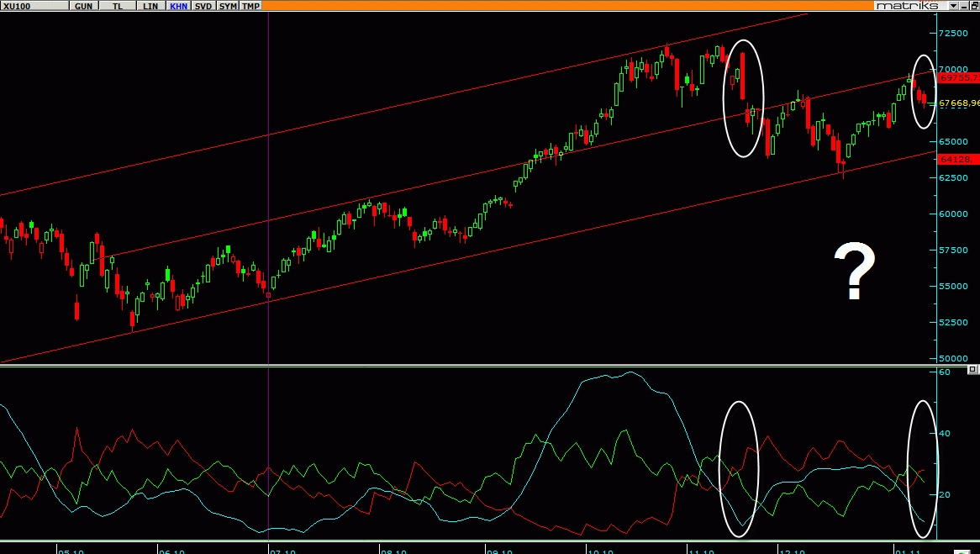Image resolution: width=980 pixels, height=554 pixels.
Task: Toggle LIN linear scale mode
Action: coord(150,6)
